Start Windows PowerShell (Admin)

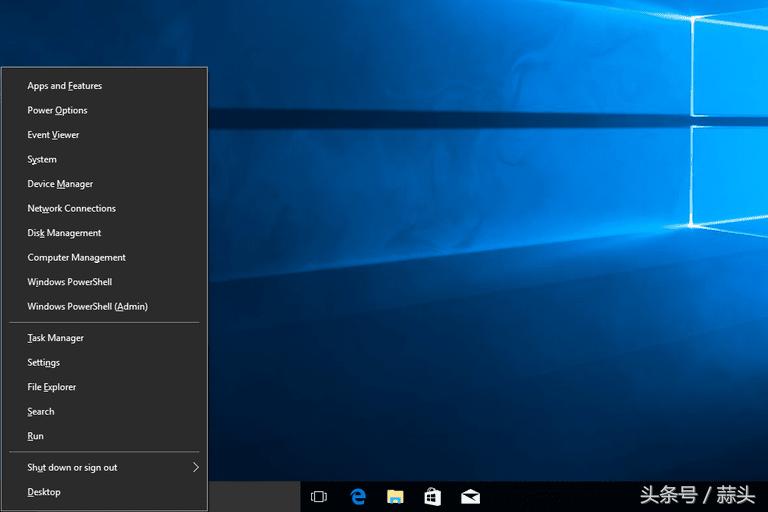pos(104,306)
